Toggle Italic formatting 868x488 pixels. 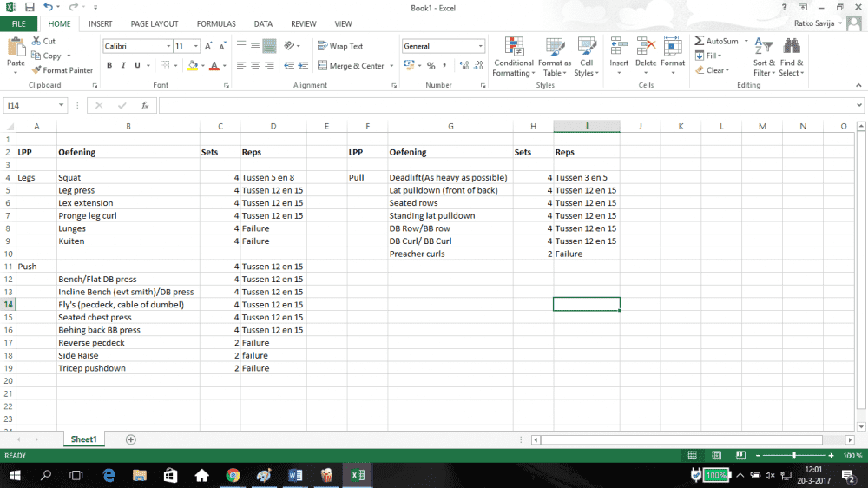tap(123, 66)
